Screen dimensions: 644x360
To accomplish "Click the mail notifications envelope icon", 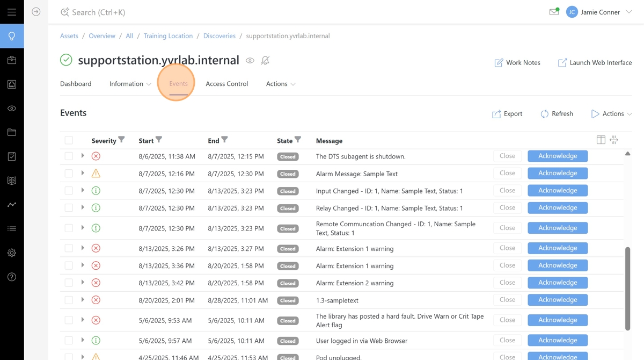I will pyautogui.click(x=554, y=12).
